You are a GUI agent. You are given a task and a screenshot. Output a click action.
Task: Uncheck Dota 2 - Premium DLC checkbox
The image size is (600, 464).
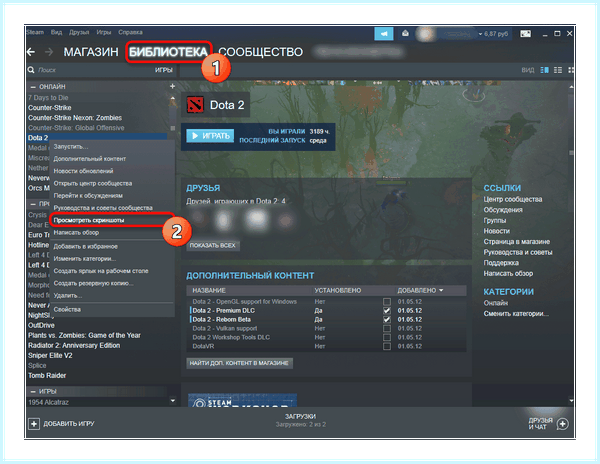(x=387, y=310)
